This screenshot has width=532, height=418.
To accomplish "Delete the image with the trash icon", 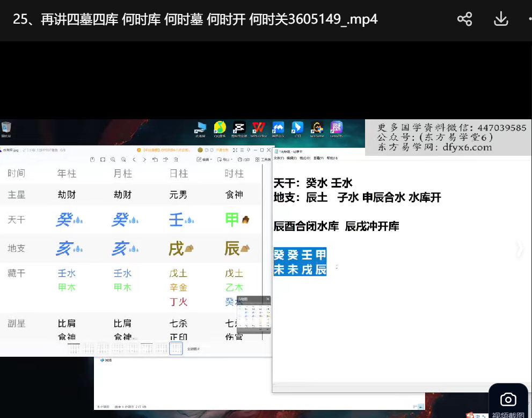I will pos(176,160).
